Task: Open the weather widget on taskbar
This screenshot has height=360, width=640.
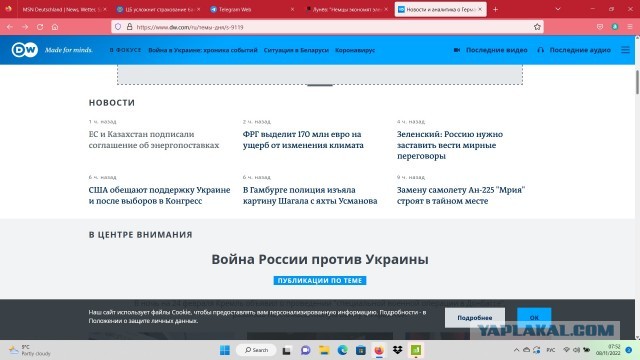Action: pyautogui.click(x=29, y=350)
